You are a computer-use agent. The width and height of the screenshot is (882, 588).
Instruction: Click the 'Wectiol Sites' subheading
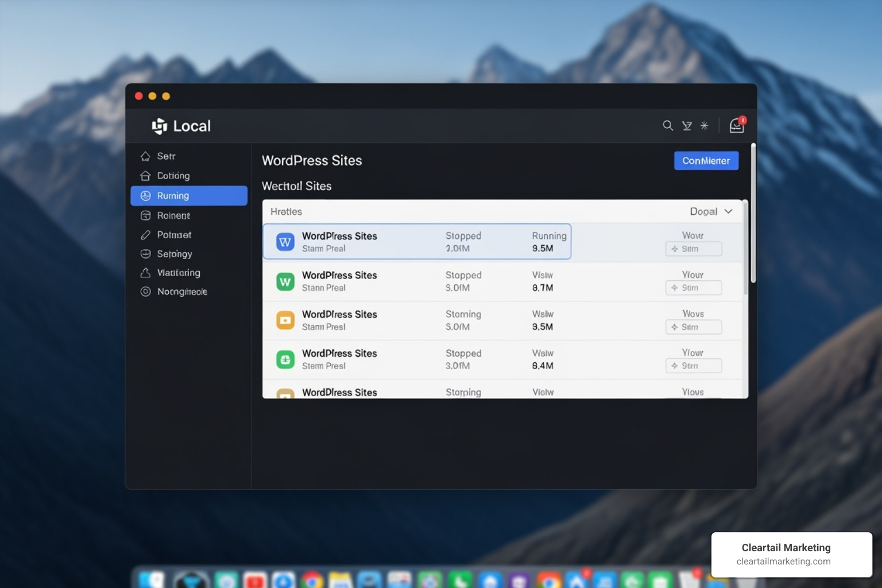[x=296, y=186]
